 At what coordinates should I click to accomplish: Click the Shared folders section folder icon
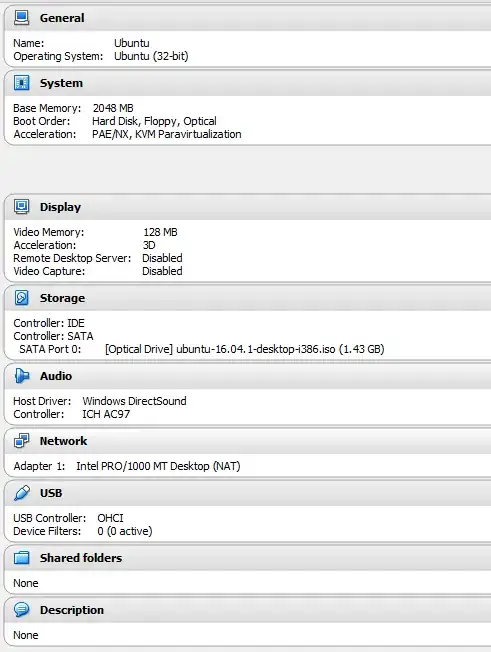coord(22,558)
